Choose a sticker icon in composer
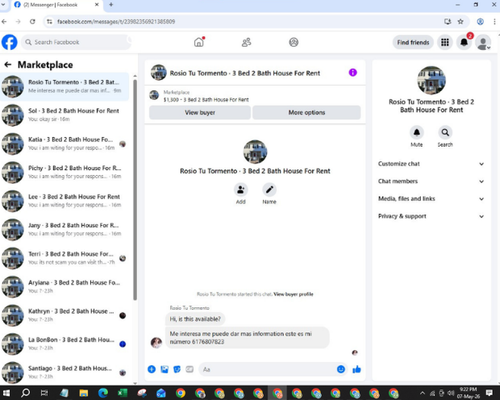The width and height of the screenshot is (500, 400). [177, 369]
